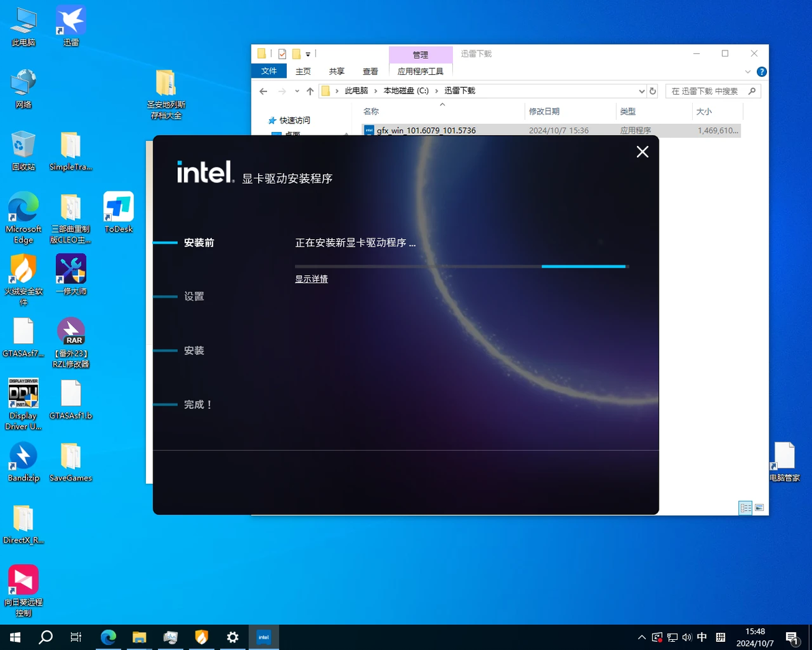Close the Intel driver installer dialog
812x650 pixels.
click(x=642, y=152)
